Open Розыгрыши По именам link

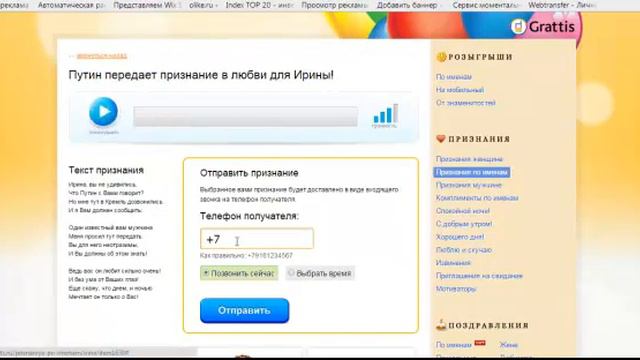[x=453, y=77]
